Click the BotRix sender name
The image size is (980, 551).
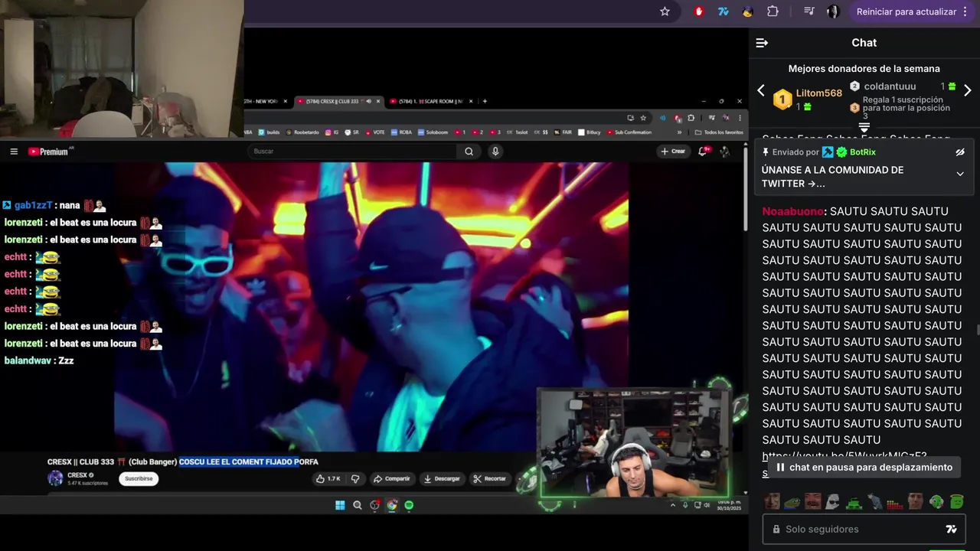click(862, 152)
